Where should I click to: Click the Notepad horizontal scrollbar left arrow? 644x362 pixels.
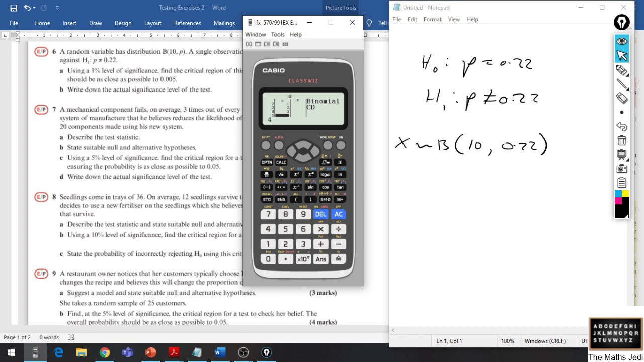393,330
